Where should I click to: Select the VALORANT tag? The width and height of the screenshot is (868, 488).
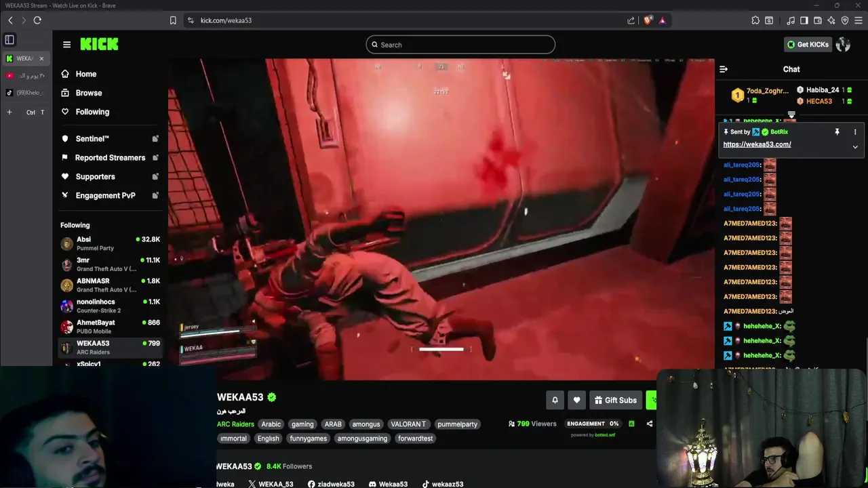[408, 424]
